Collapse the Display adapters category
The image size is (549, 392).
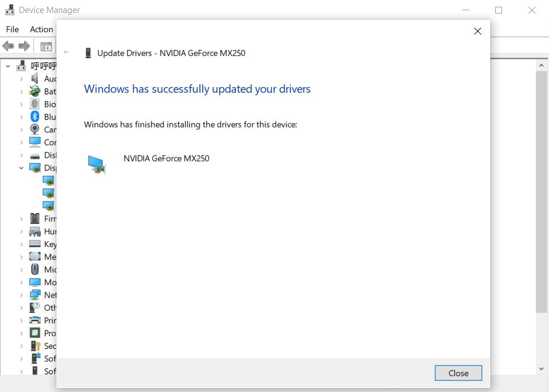pos(21,168)
